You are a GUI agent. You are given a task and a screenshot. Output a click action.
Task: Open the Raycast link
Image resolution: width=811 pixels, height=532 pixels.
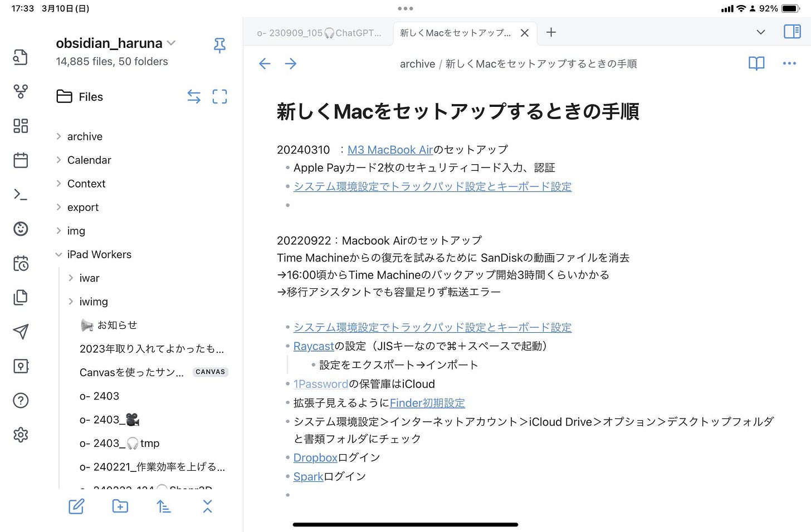pos(314,346)
